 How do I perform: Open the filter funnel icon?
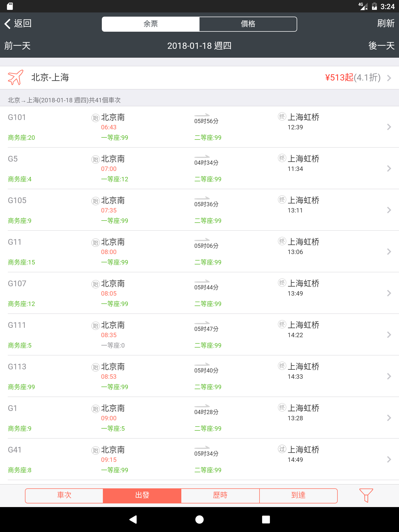pyautogui.click(x=366, y=495)
